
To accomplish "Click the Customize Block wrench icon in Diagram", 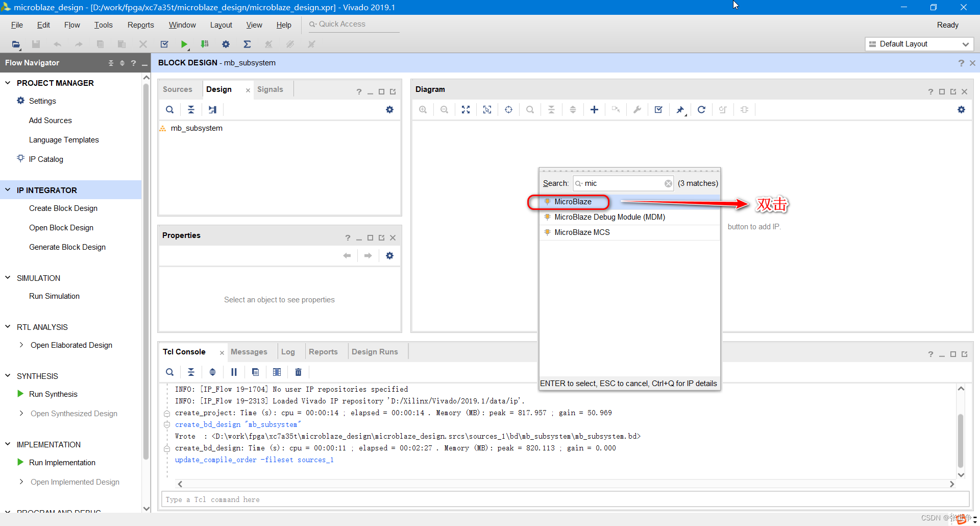I will click(x=637, y=110).
